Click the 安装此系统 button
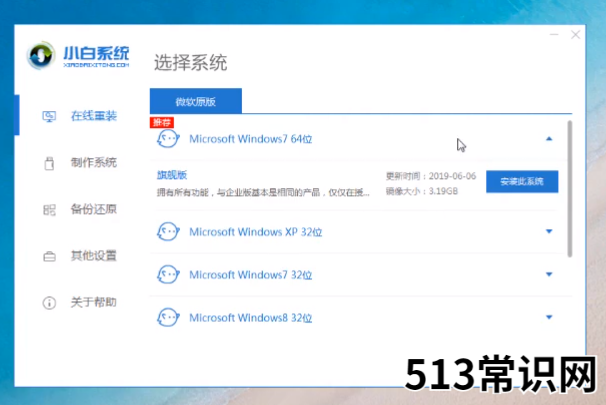Screen dimensions: 606x405 (522, 181)
